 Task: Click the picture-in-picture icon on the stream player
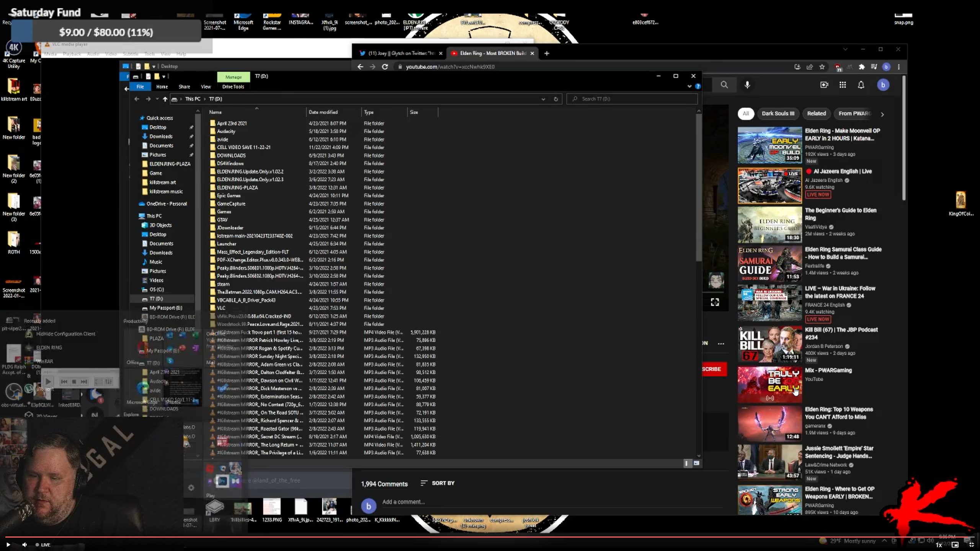click(x=955, y=544)
